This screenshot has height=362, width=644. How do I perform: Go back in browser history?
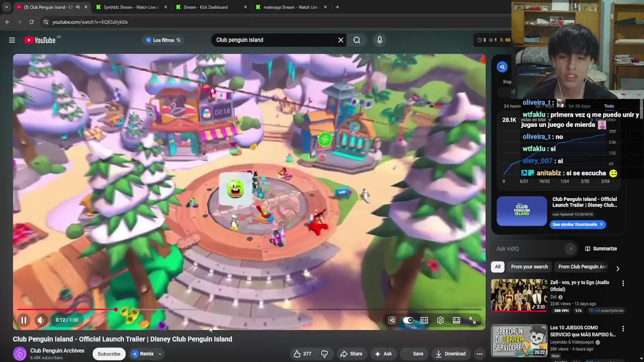7,22
